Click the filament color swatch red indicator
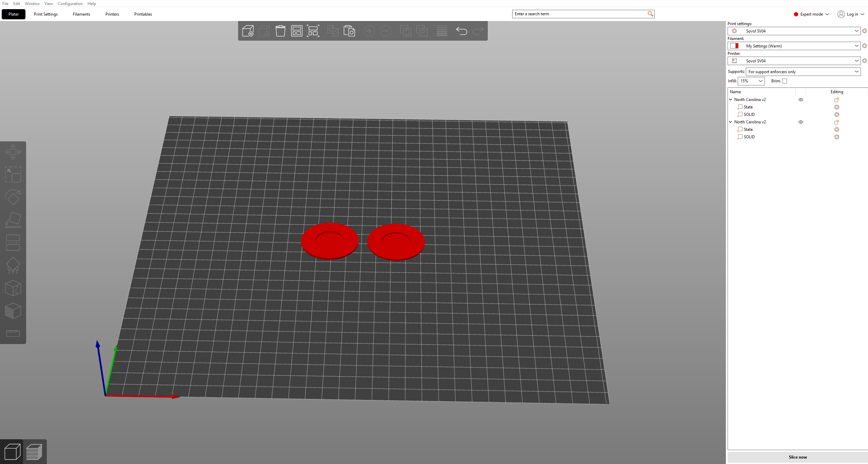The image size is (868, 464). tap(736, 46)
